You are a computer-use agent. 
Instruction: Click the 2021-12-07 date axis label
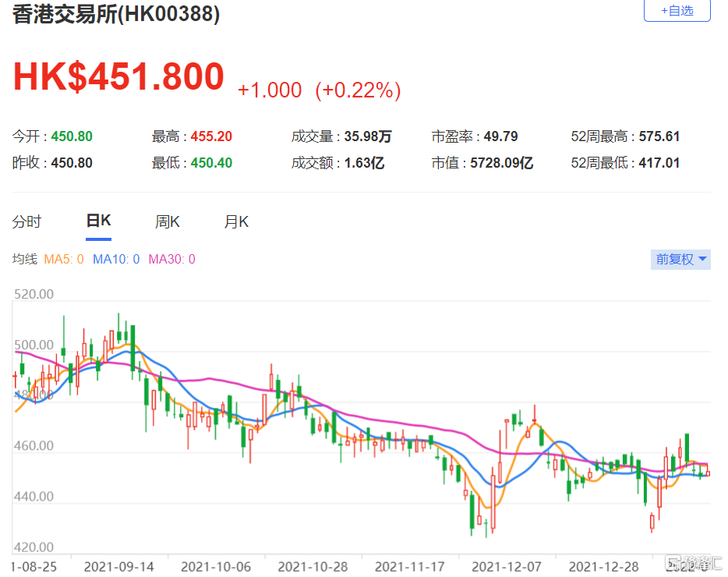pyautogui.click(x=507, y=567)
